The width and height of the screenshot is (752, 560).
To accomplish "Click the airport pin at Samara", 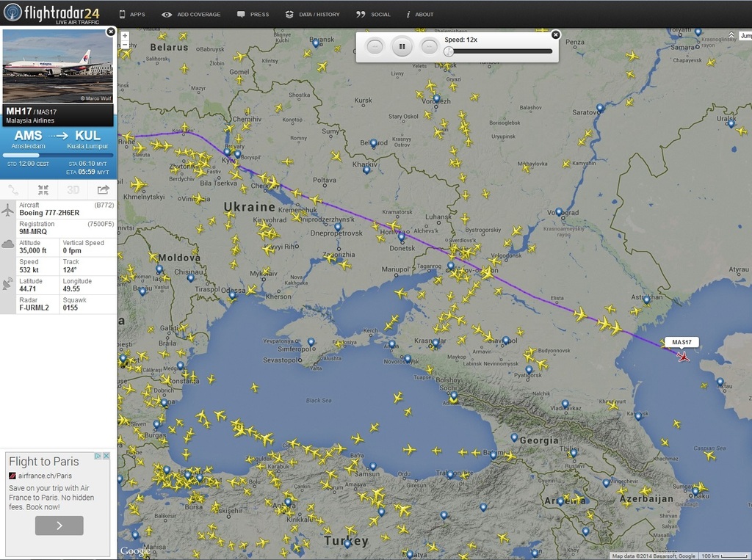I will 698,32.
